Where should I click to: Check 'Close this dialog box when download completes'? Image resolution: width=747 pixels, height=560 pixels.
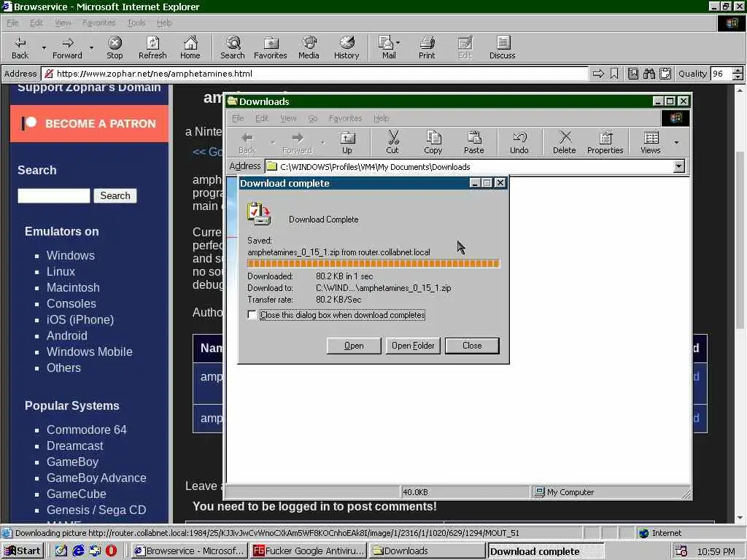252,315
